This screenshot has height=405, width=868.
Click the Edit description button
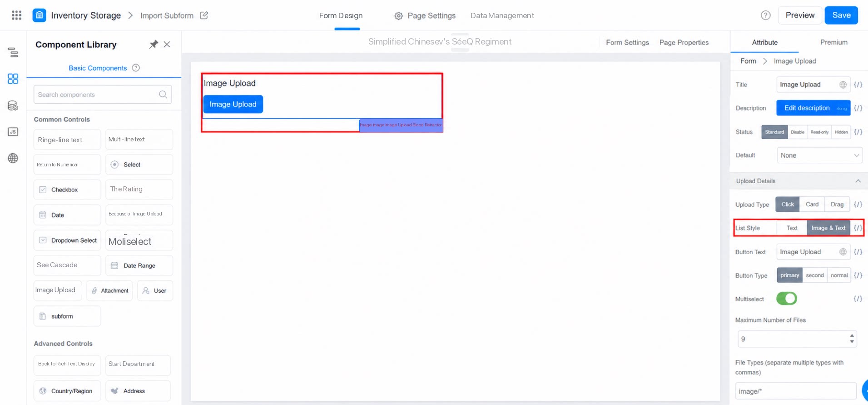pyautogui.click(x=813, y=108)
